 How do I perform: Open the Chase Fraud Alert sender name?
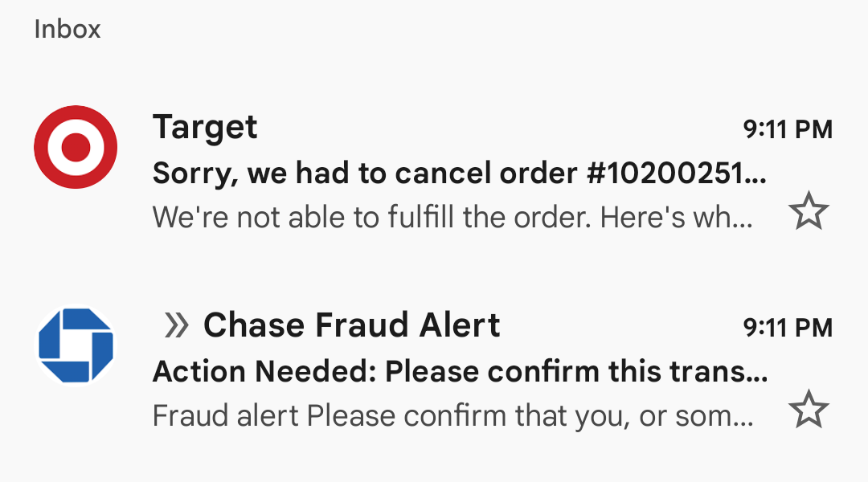pyautogui.click(x=351, y=325)
